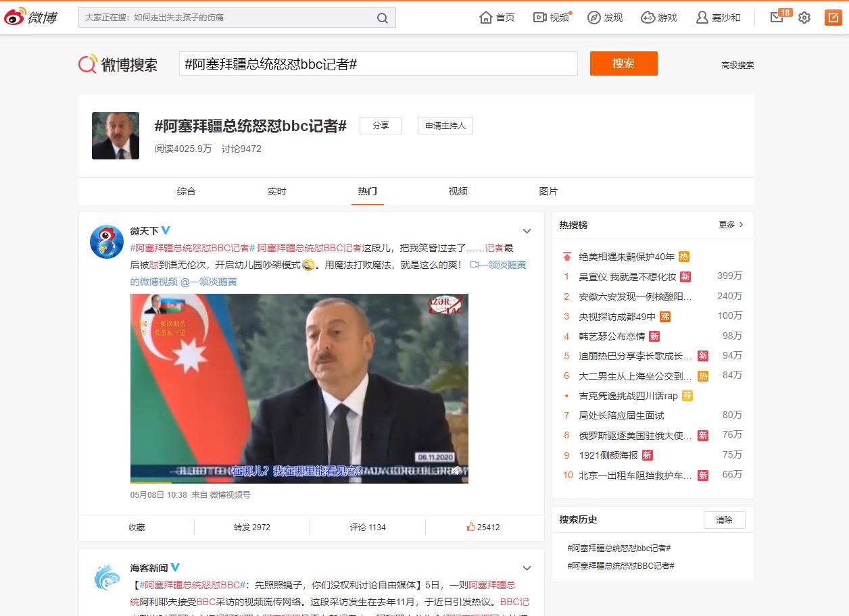
Task: Open hot search 北京一出租车阻挡救护车...
Action: click(x=635, y=475)
